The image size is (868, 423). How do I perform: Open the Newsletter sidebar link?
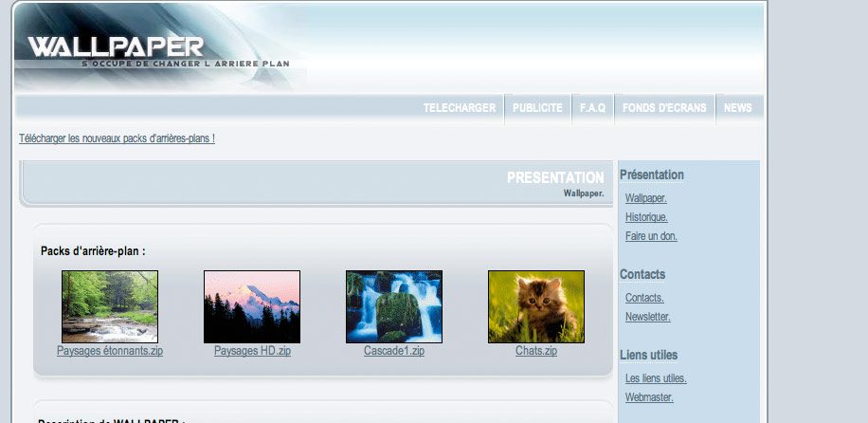[x=648, y=317]
